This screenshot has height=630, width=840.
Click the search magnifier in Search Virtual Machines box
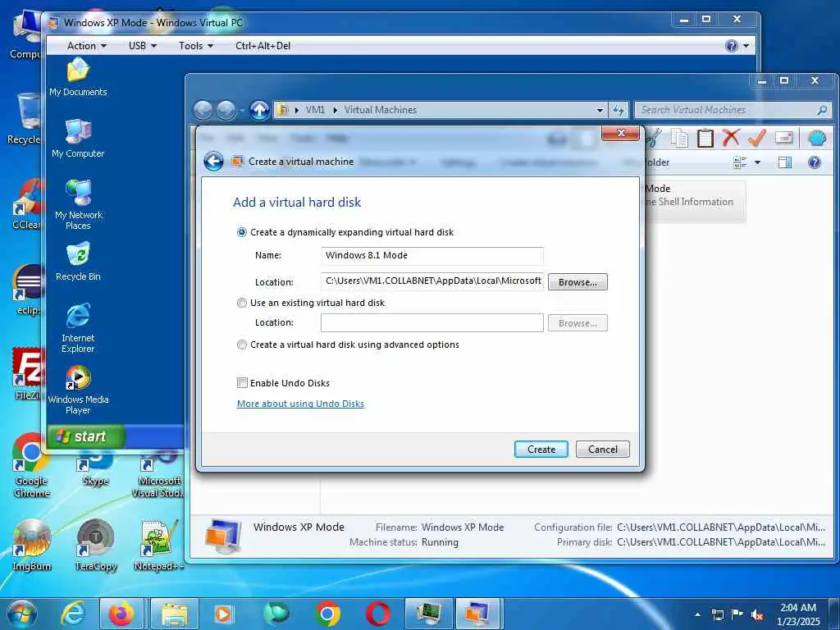tap(822, 110)
